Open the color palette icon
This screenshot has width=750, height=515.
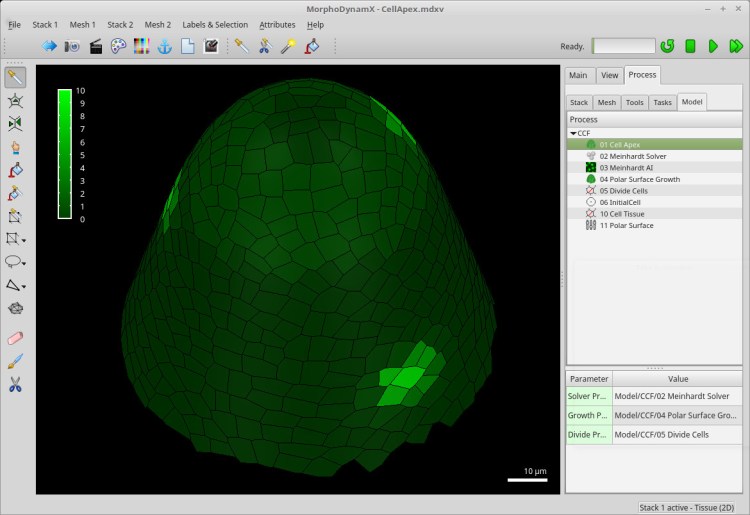point(118,46)
